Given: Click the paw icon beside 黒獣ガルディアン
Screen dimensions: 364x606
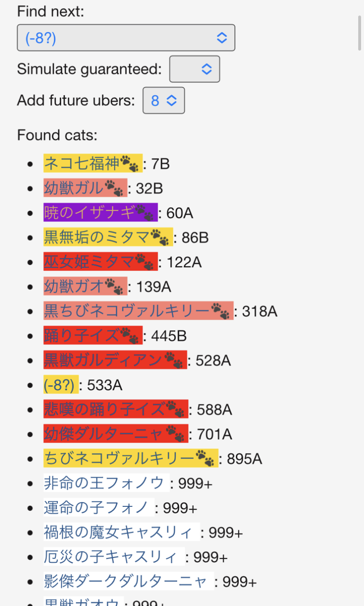Looking at the screenshot, I should click(174, 361).
